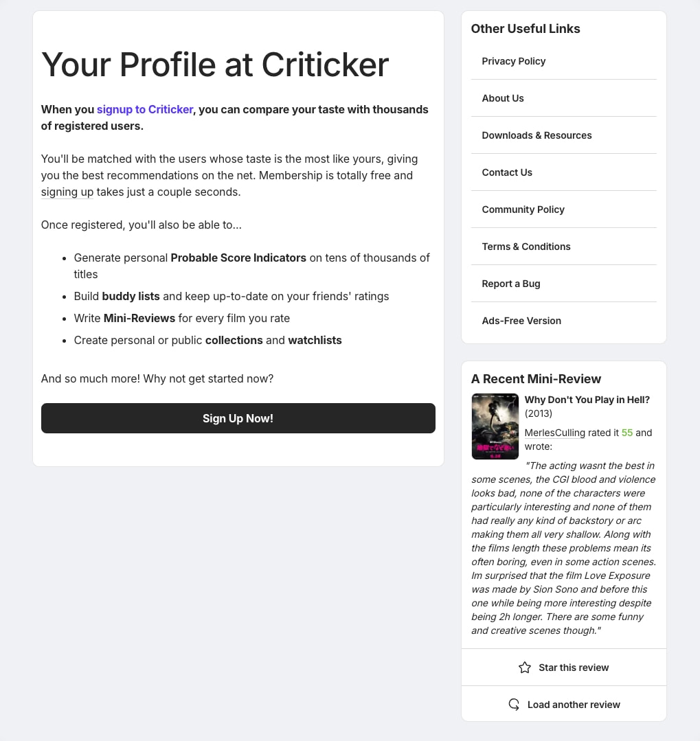Visit the MerlesCulling user profile

point(554,433)
